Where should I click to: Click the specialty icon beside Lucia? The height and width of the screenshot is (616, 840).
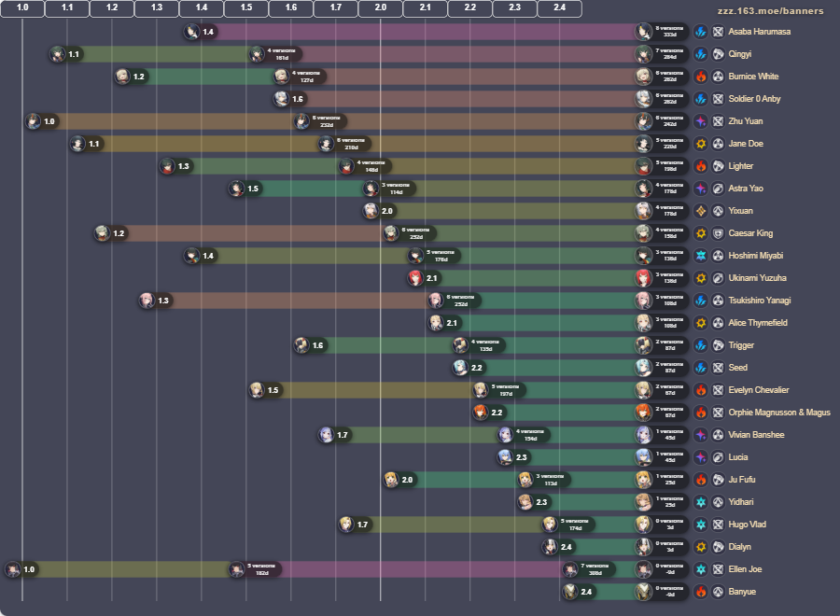(x=719, y=457)
